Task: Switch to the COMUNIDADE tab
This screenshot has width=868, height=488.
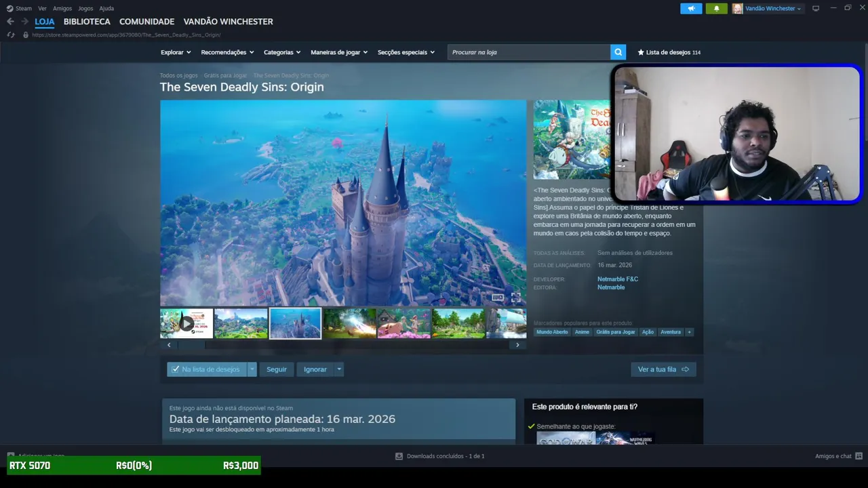Action: pyautogui.click(x=146, y=22)
